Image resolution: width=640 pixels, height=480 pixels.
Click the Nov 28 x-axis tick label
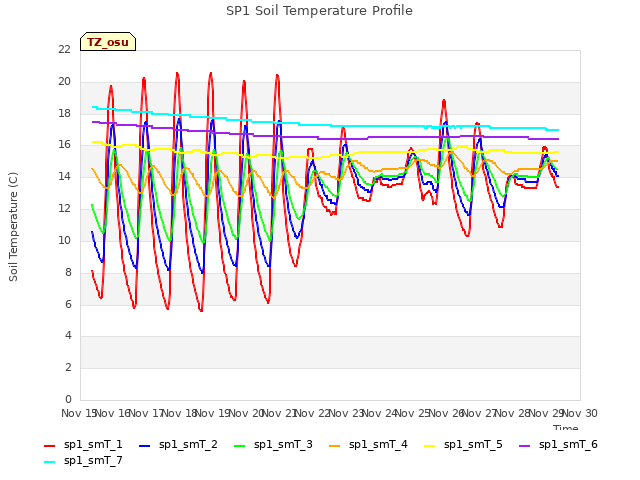513,413
